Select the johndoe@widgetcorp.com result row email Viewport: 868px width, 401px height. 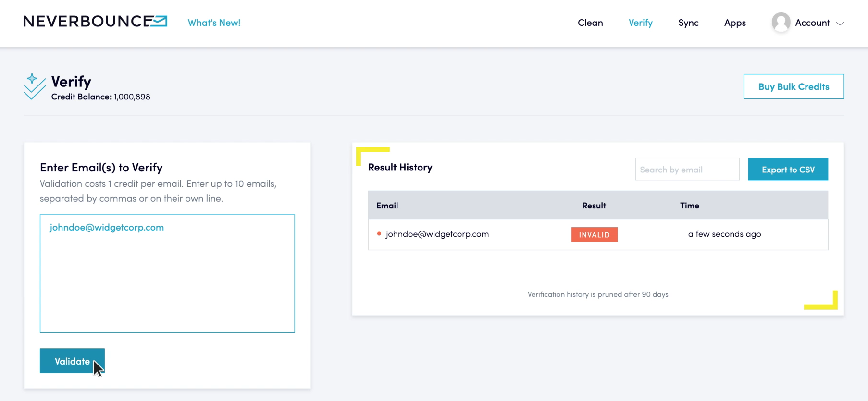[x=437, y=234]
